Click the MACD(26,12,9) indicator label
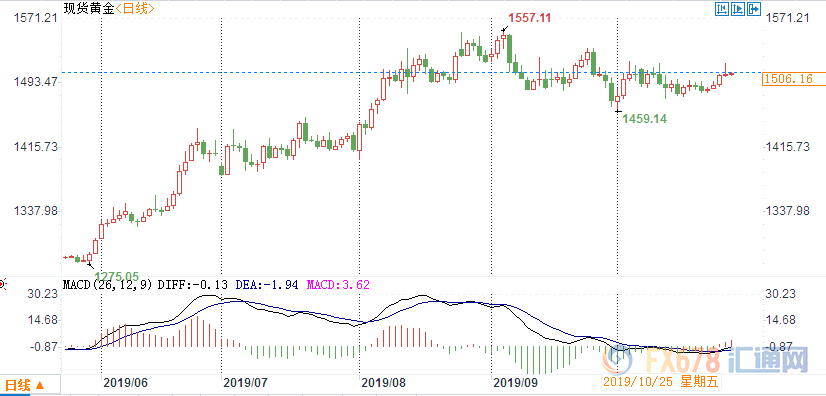The width and height of the screenshot is (826, 396). tap(107, 285)
